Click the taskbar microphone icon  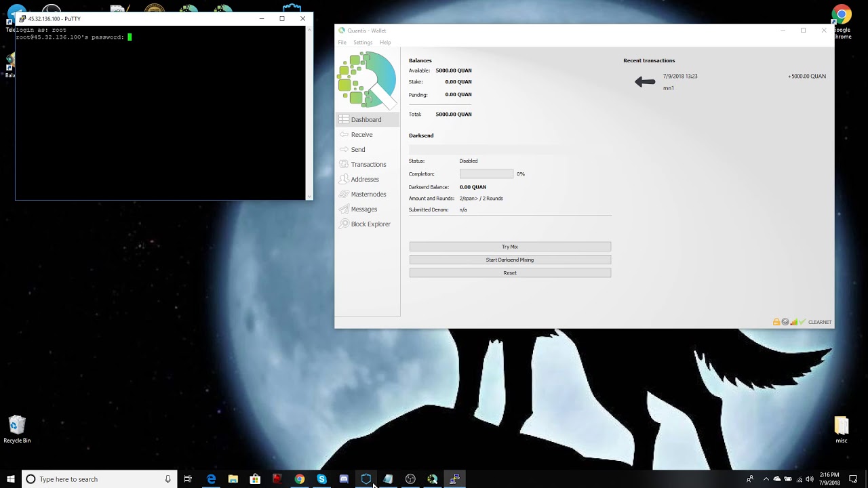pyautogui.click(x=167, y=479)
